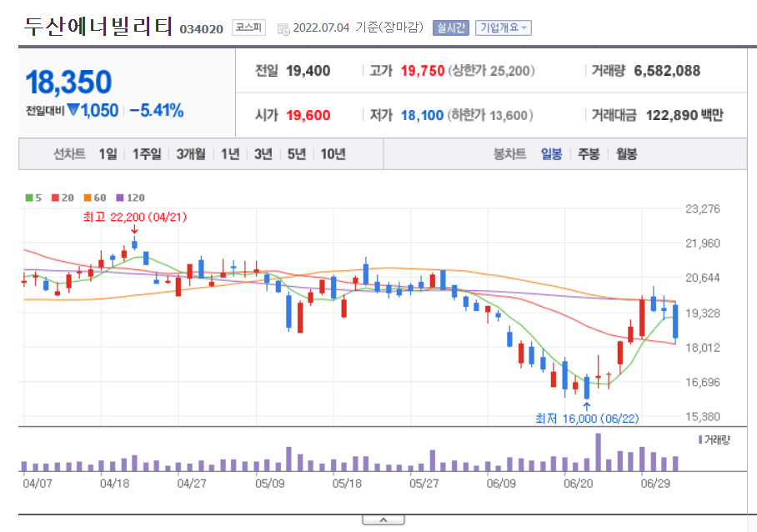Click the 15,380 price axis label
Screen dimensions: 757x532
click(x=703, y=417)
